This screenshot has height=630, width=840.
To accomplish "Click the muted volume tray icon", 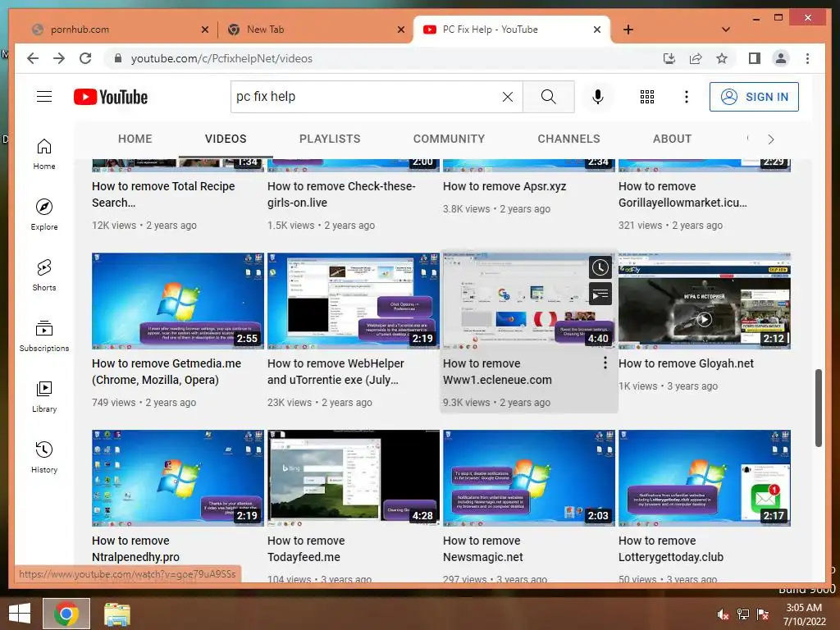I will coord(723,614).
